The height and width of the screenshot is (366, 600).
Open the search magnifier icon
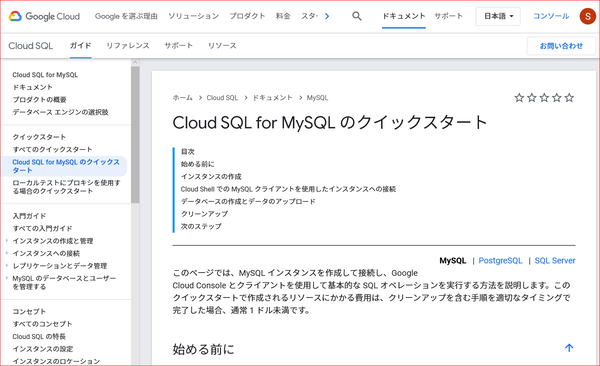tap(357, 16)
